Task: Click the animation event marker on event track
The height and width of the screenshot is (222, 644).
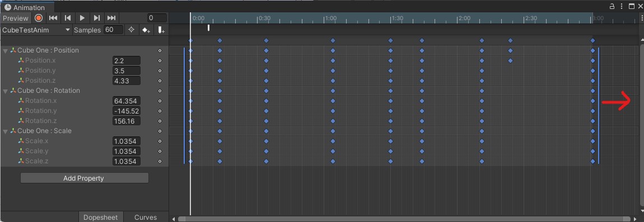Action: (209, 28)
